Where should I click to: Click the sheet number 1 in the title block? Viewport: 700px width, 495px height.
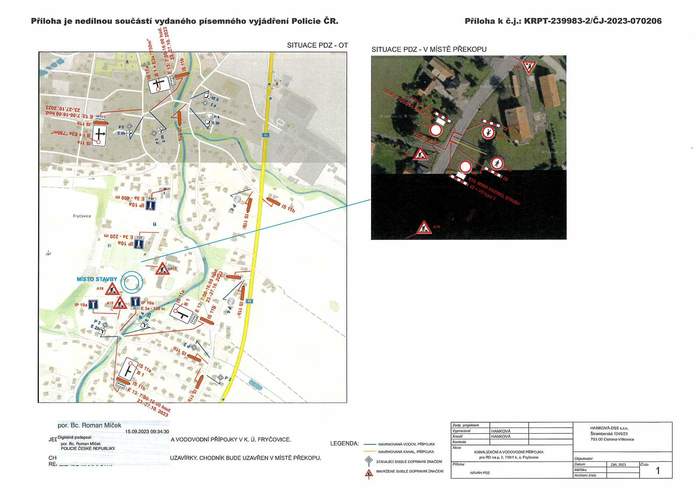pyautogui.click(x=657, y=469)
